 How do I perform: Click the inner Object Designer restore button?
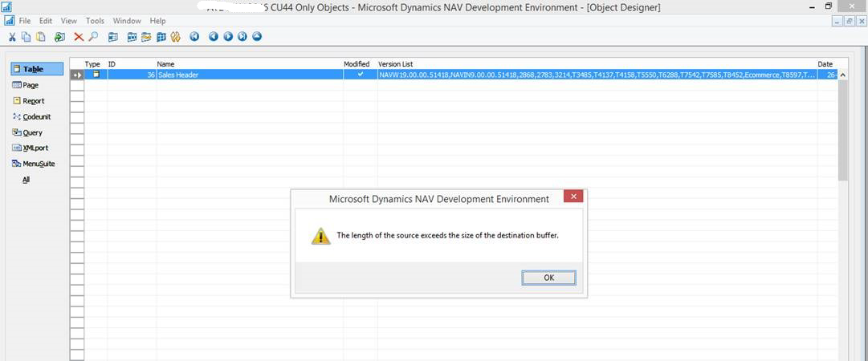point(849,21)
